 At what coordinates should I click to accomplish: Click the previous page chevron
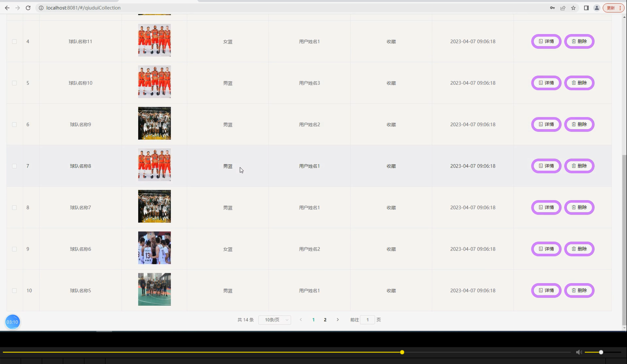click(x=301, y=320)
